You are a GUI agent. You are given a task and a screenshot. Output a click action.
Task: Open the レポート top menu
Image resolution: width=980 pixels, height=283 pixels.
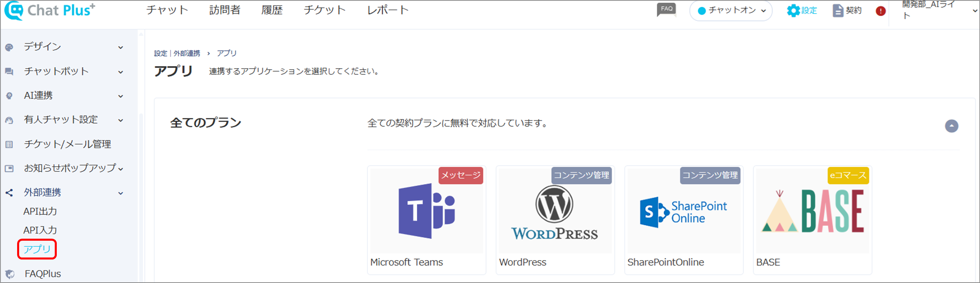click(388, 10)
